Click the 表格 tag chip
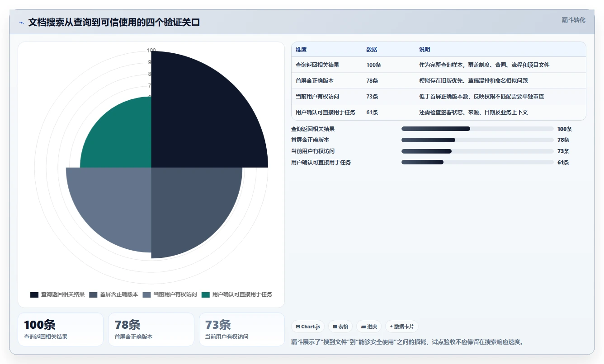Screen dimensions: 604x364 (340, 327)
